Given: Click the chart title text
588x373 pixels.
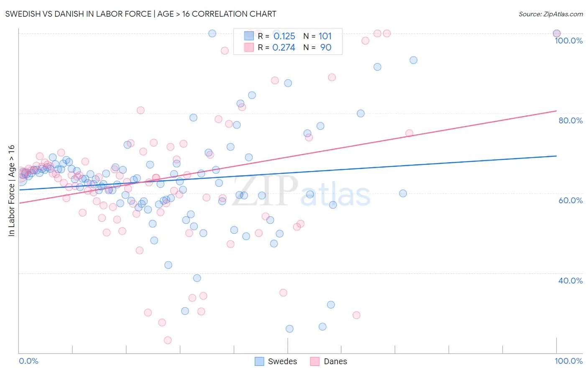Looking at the screenshot, I should (x=141, y=14).
